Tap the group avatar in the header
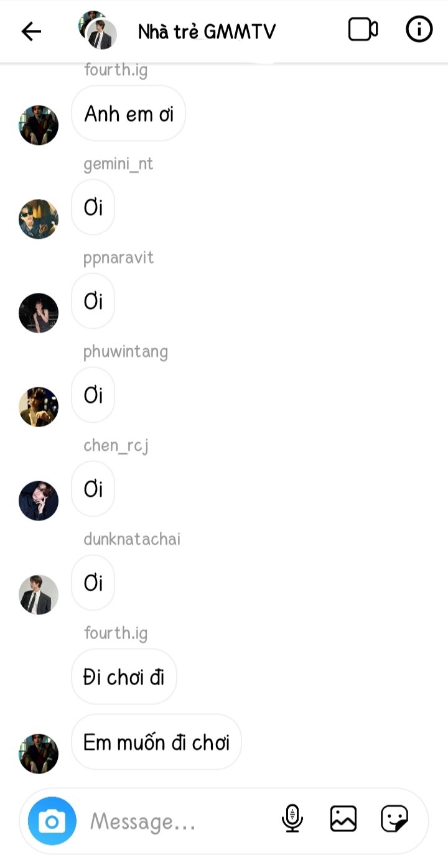 [98, 30]
